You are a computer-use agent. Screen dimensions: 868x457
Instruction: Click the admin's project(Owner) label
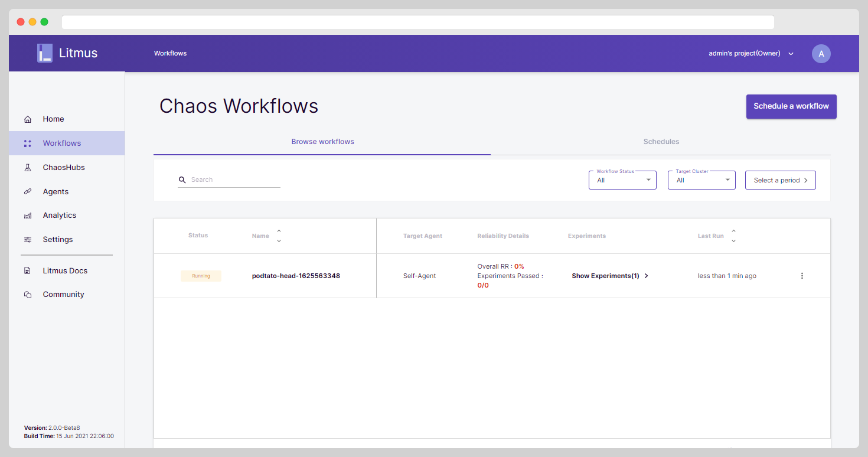click(x=745, y=53)
